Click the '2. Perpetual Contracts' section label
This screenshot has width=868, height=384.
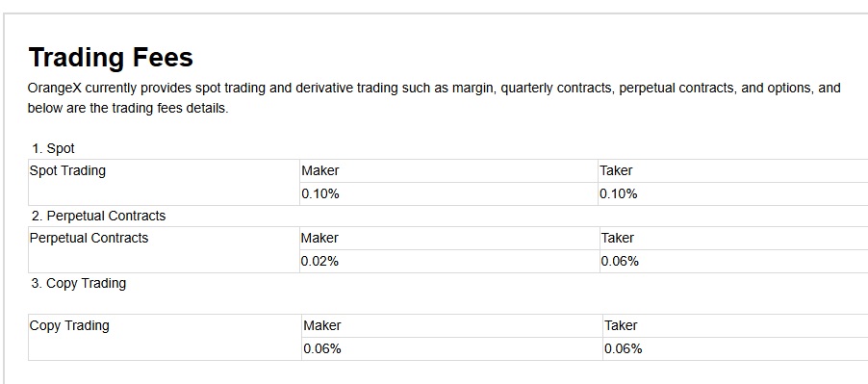pyautogui.click(x=98, y=216)
